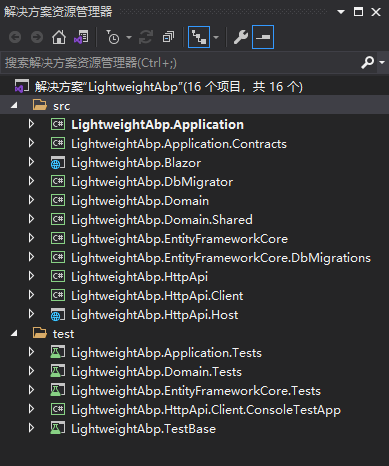
Task: Select LightweightAbp.HttpApi.Host project
Action: click(x=155, y=315)
